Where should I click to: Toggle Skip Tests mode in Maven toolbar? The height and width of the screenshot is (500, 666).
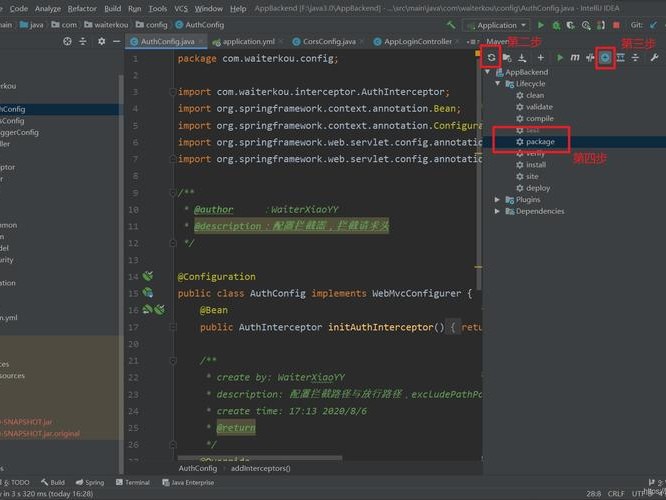click(605, 57)
